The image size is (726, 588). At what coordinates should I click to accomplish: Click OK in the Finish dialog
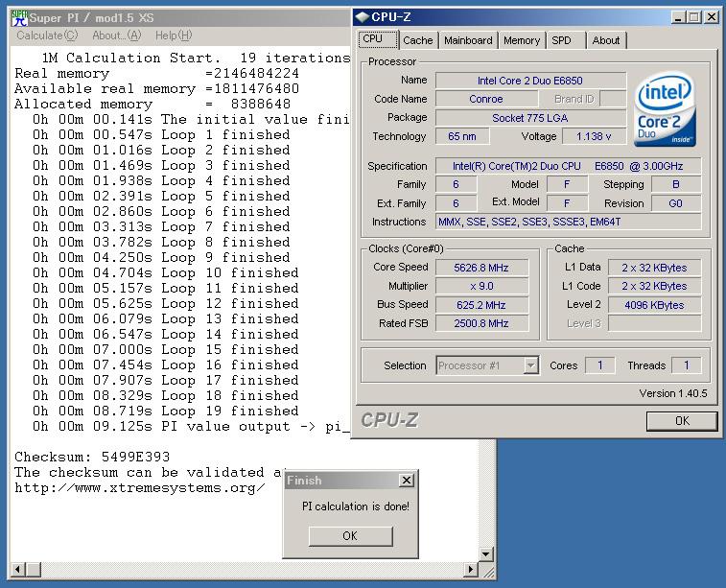(x=350, y=536)
